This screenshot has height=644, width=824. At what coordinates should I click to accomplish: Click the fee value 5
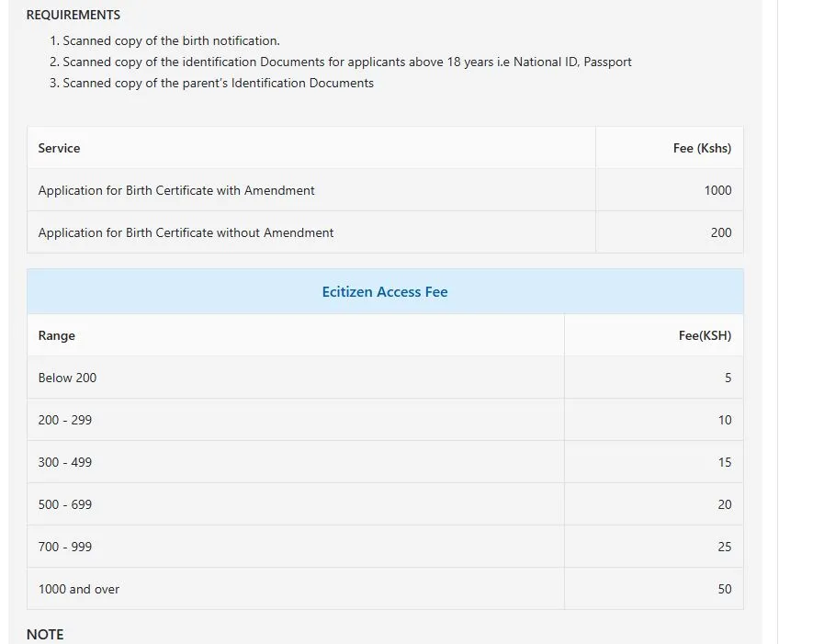pos(728,378)
